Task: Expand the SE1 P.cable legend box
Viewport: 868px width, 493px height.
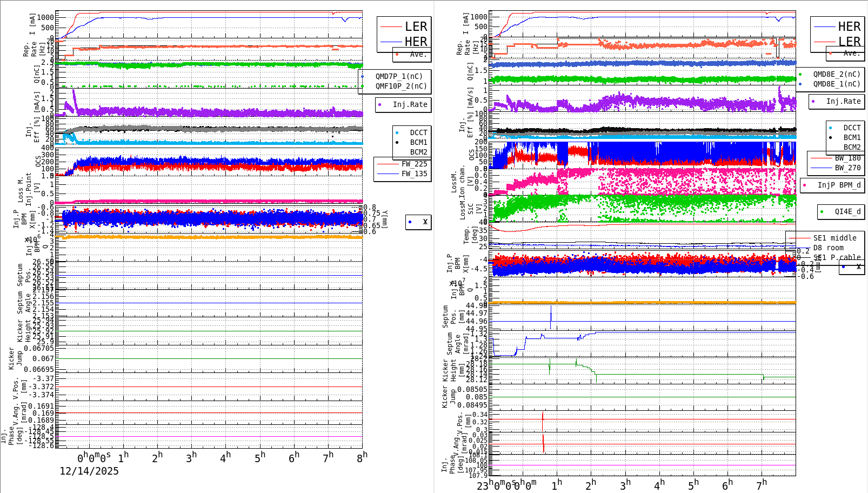Action: (833, 257)
